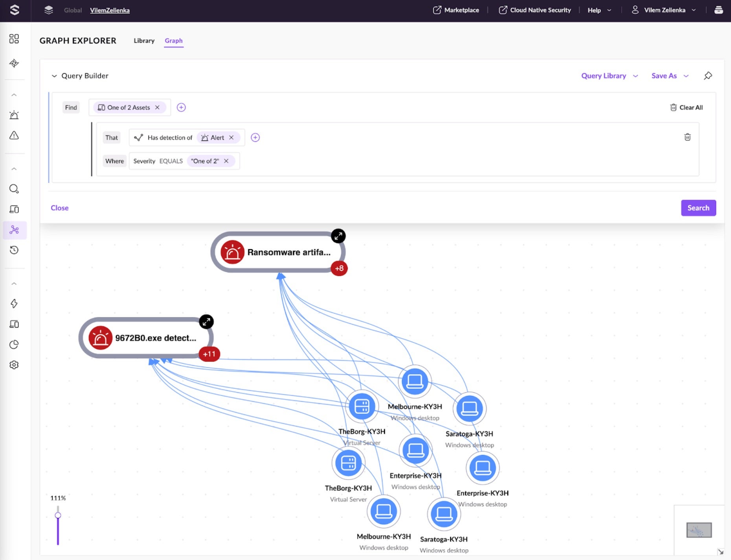Remove the Alert detection chip
731x560 pixels.
tap(231, 137)
